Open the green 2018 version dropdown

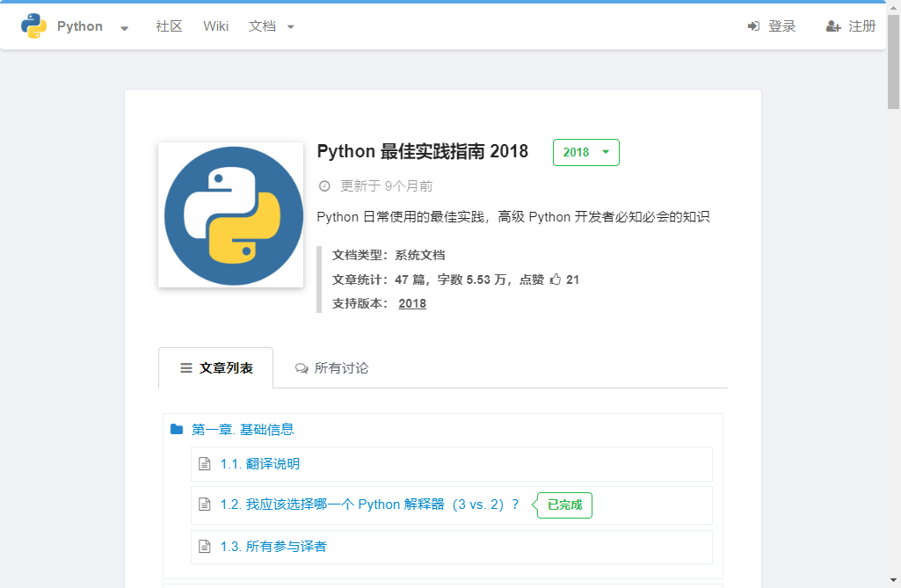(585, 152)
